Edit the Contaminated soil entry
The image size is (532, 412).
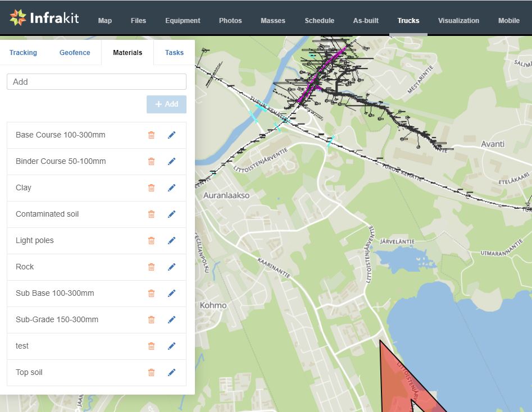(x=172, y=214)
